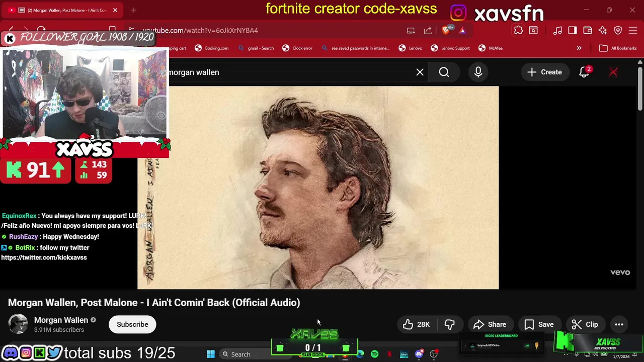Dislike the video
The image size is (644, 362).
pos(449,324)
